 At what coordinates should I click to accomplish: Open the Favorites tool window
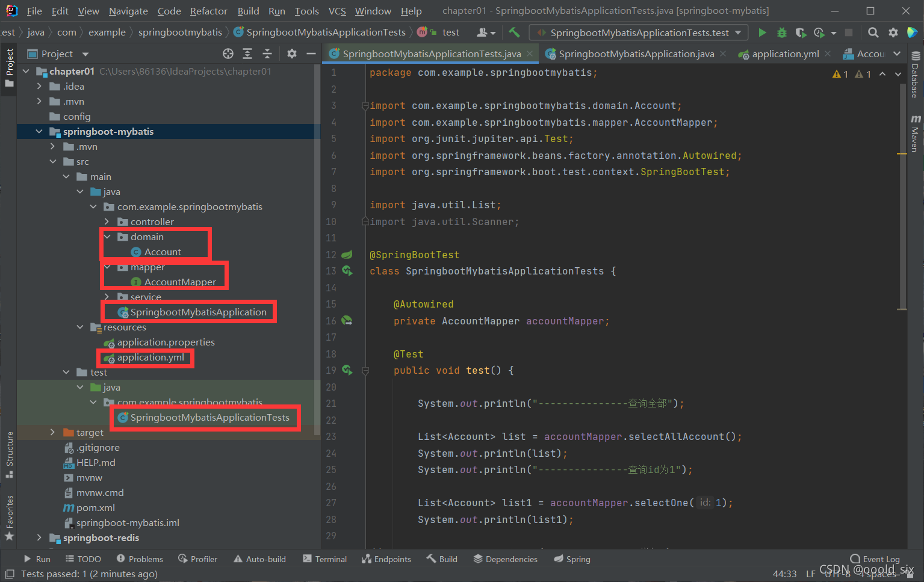pos(9,517)
